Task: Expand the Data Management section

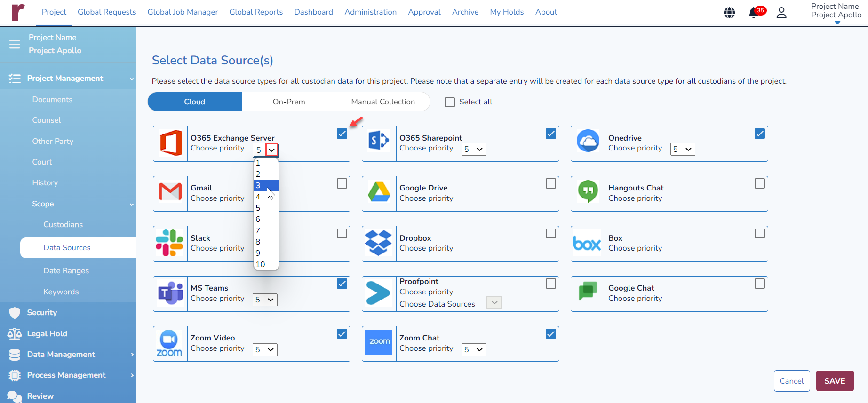Action: pos(132,355)
